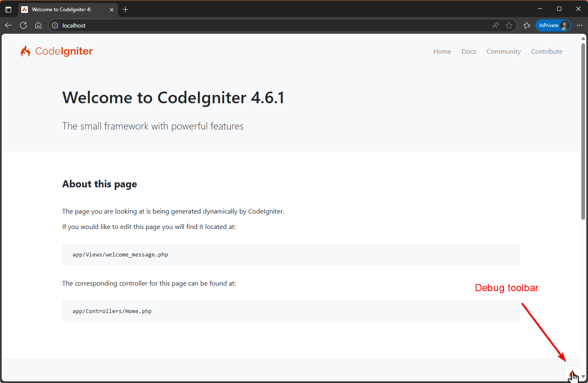Reload the localhost page
This screenshot has width=588, height=383.
pyautogui.click(x=23, y=25)
